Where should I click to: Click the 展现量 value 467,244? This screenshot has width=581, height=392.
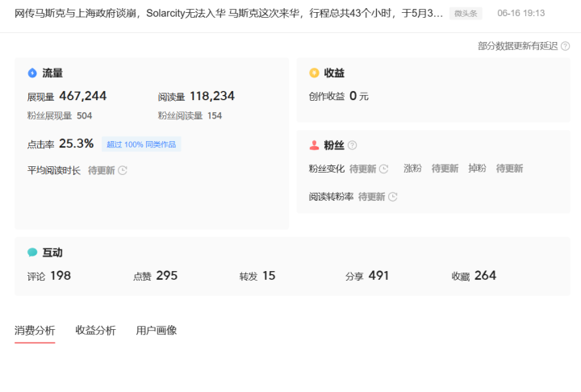(82, 96)
